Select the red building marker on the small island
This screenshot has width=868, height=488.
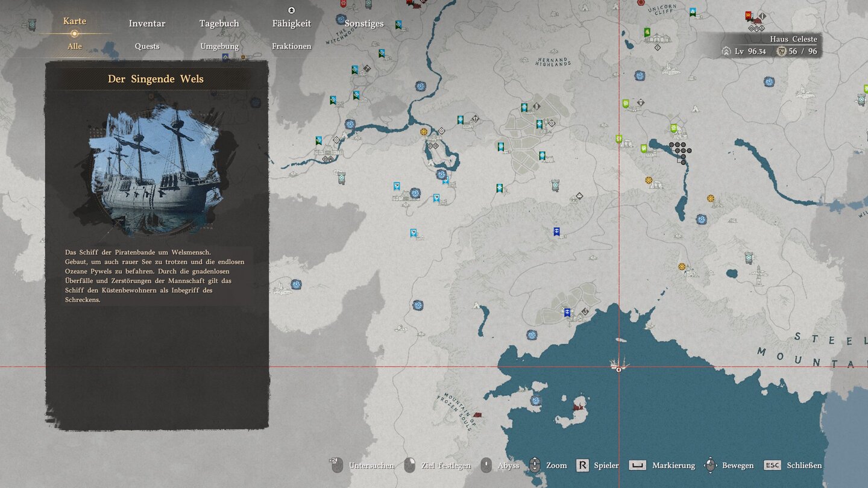coord(580,408)
